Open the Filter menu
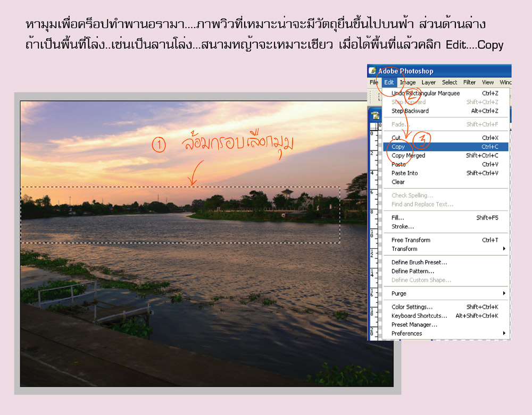The height and width of the screenshot is (415, 532). coord(469,82)
